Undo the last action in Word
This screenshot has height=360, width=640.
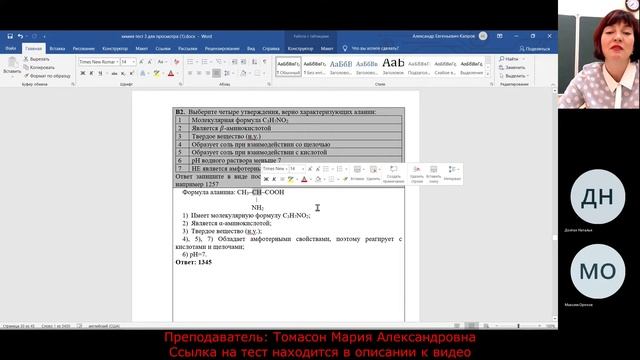point(20,36)
